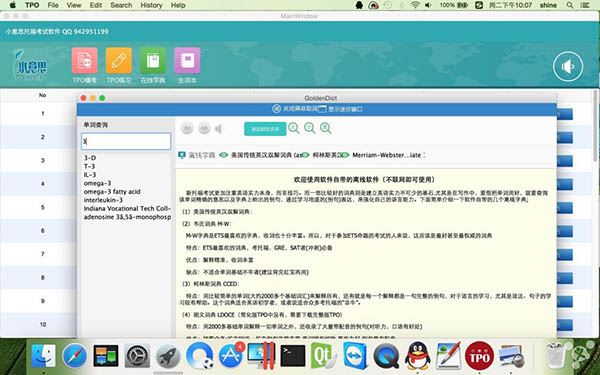Open the TPO练习 practice pencil icon
The height and width of the screenshot is (375, 600).
coord(119,60)
